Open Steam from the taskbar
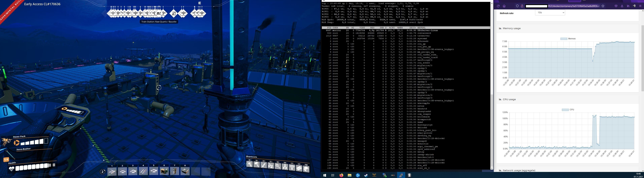 pos(366,175)
